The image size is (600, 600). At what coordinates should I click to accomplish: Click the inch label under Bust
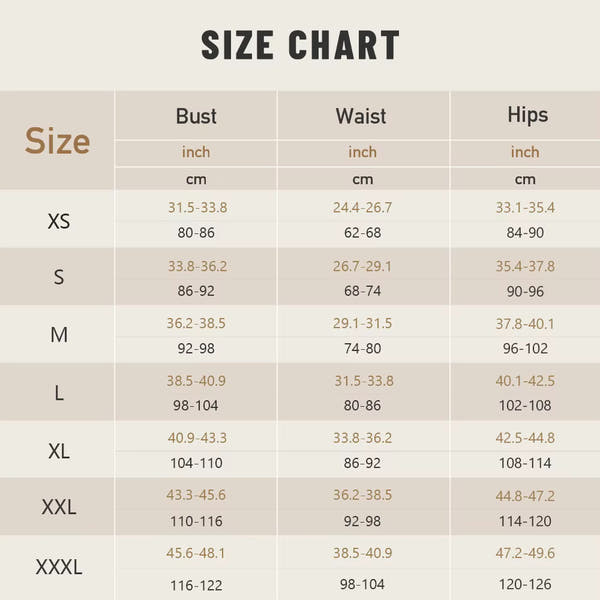(x=196, y=152)
